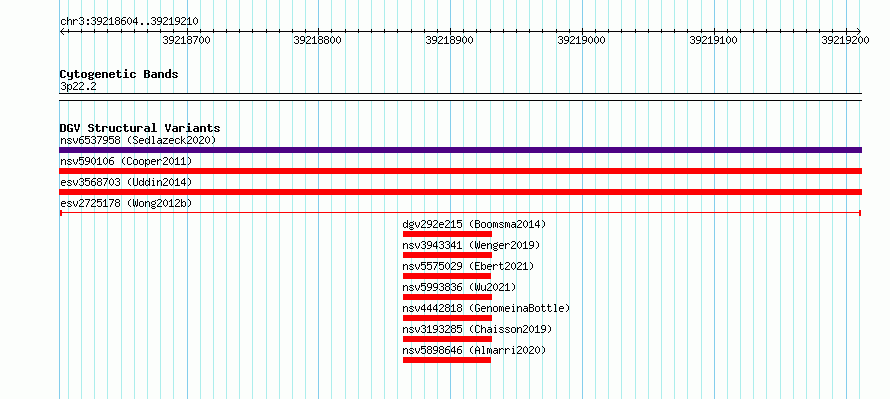Click the thin esv2725178 variant line

point(460,213)
